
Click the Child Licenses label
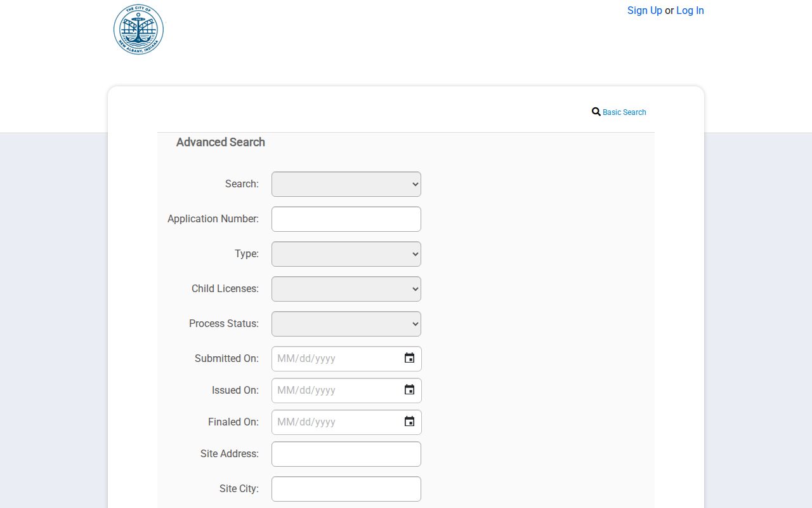coord(225,288)
